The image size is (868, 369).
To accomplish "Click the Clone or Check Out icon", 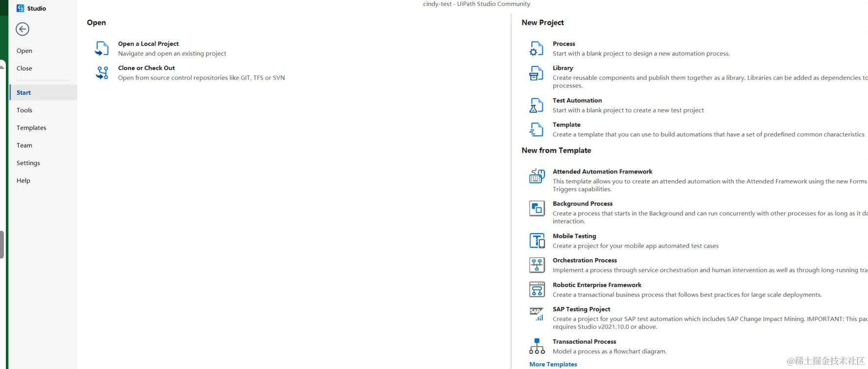I will [102, 73].
